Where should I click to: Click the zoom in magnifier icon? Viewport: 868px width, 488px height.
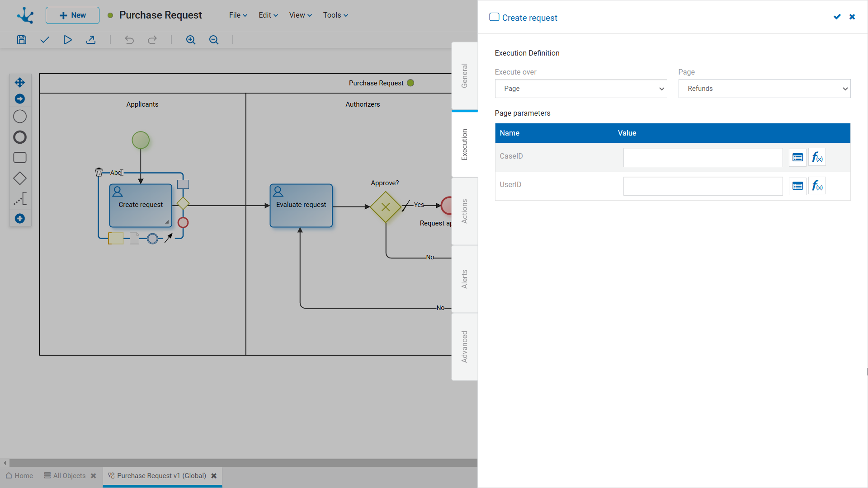(x=191, y=40)
